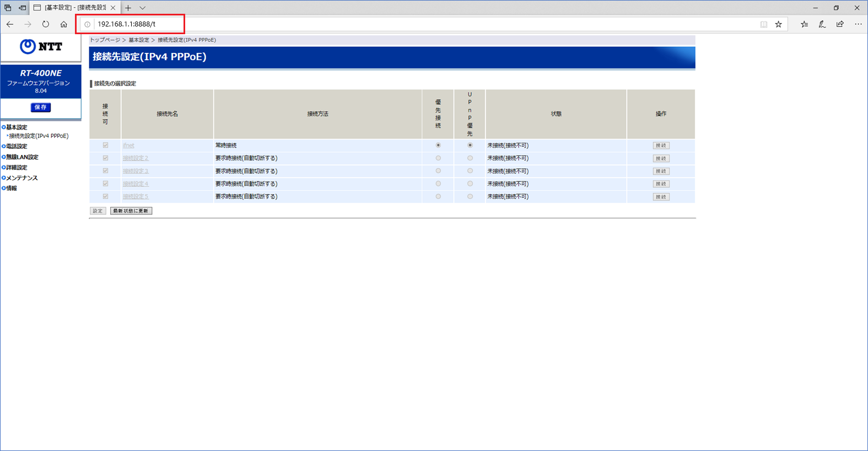Toggle the 接続可 checkbox for ifnet

[105, 146]
